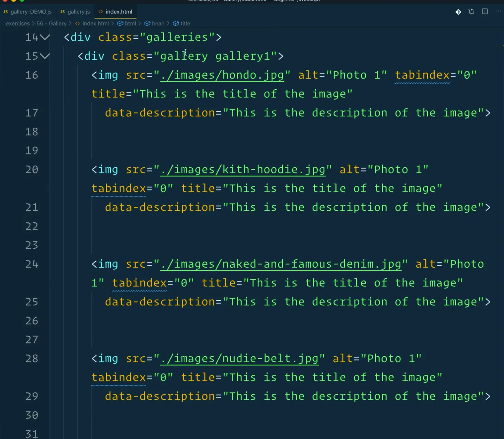Open changes compare icon in the editor toolbar

pyautogui.click(x=471, y=12)
